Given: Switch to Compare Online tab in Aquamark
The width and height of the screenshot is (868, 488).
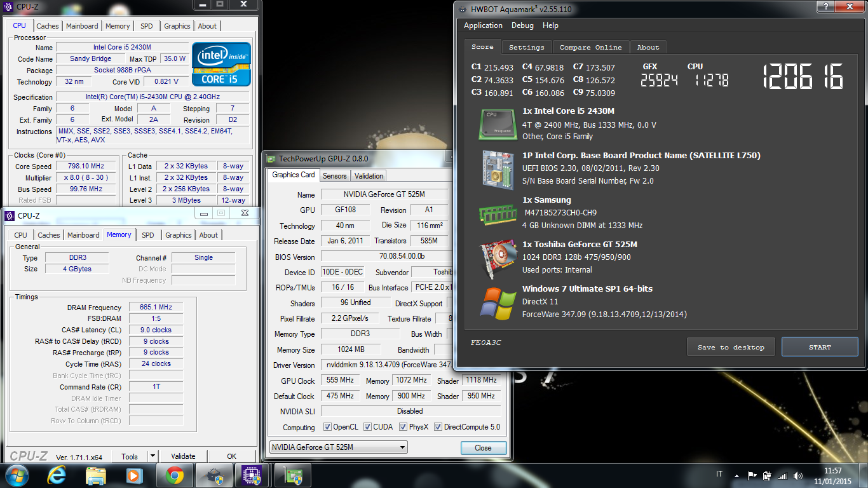Looking at the screenshot, I should tap(590, 48).
